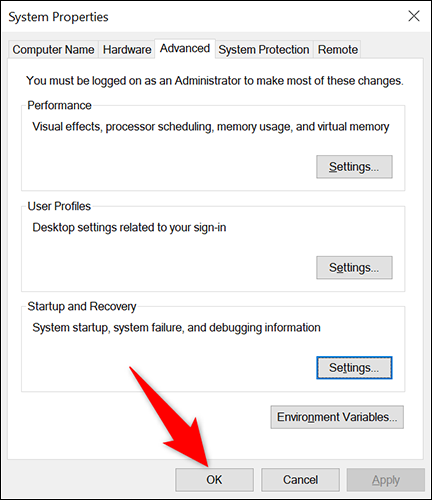Open Performance Settings button
The height and width of the screenshot is (500, 432).
click(x=354, y=167)
